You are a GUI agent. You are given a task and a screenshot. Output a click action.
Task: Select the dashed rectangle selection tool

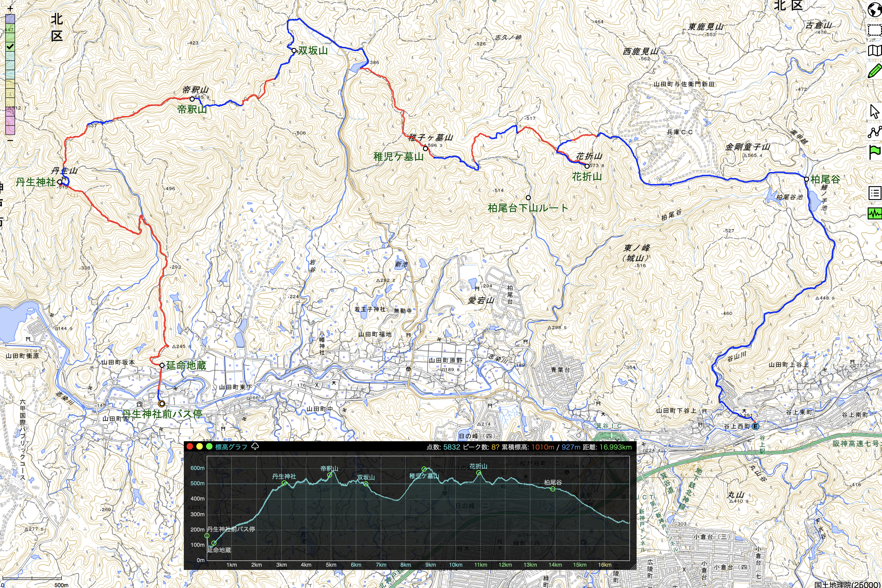point(875,30)
